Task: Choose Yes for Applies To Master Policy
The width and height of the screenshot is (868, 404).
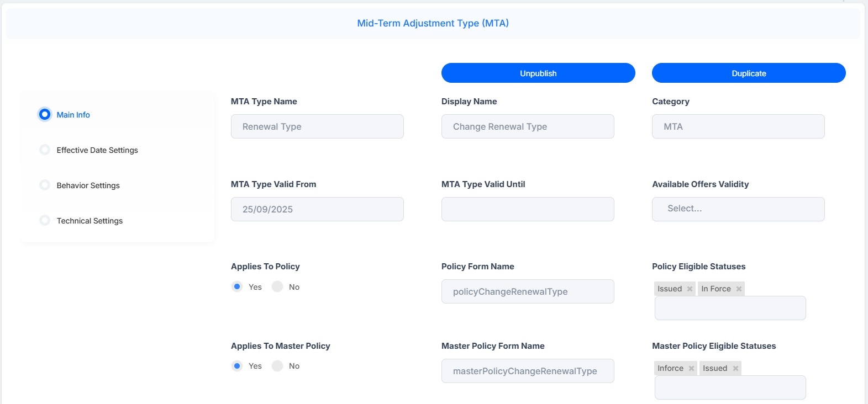Action: tap(237, 366)
